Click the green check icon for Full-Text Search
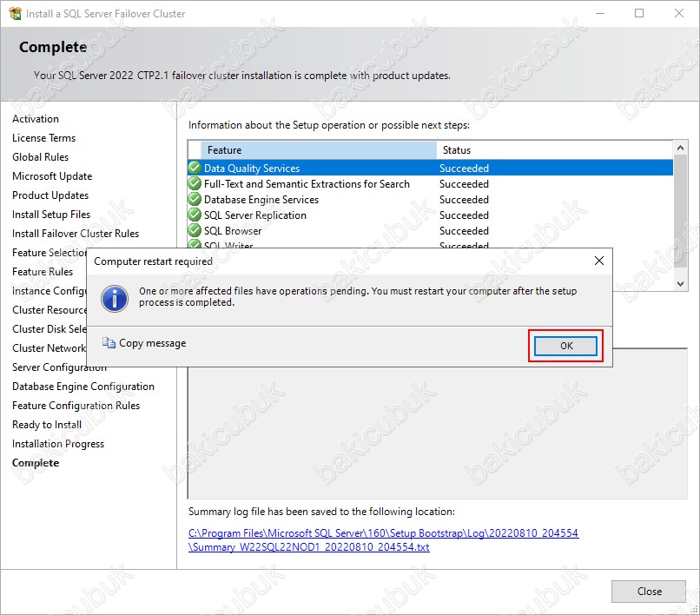 [x=195, y=183]
